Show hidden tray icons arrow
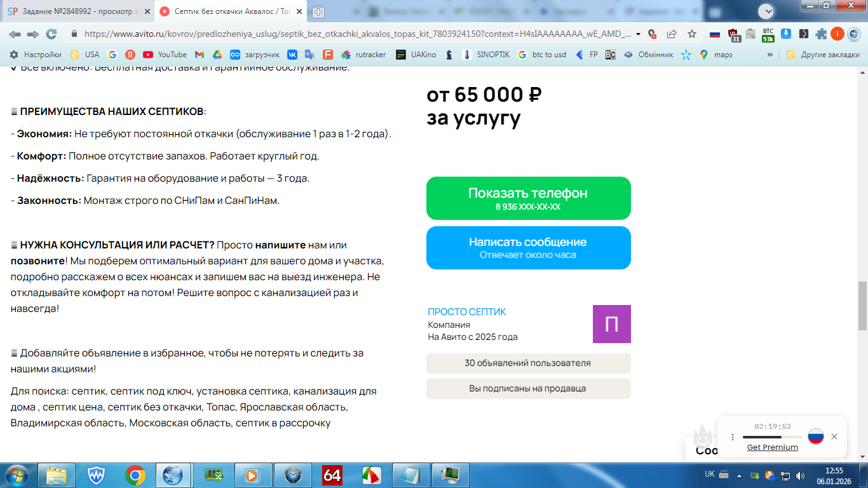The height and width of the screenshot is (488, 868). click(x=739, y=475)
